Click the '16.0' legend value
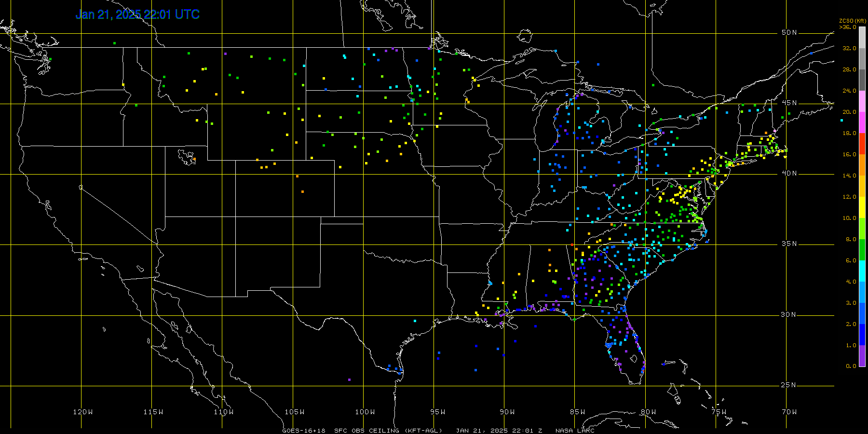Screen dimensions: 868x434 point(849,154)
